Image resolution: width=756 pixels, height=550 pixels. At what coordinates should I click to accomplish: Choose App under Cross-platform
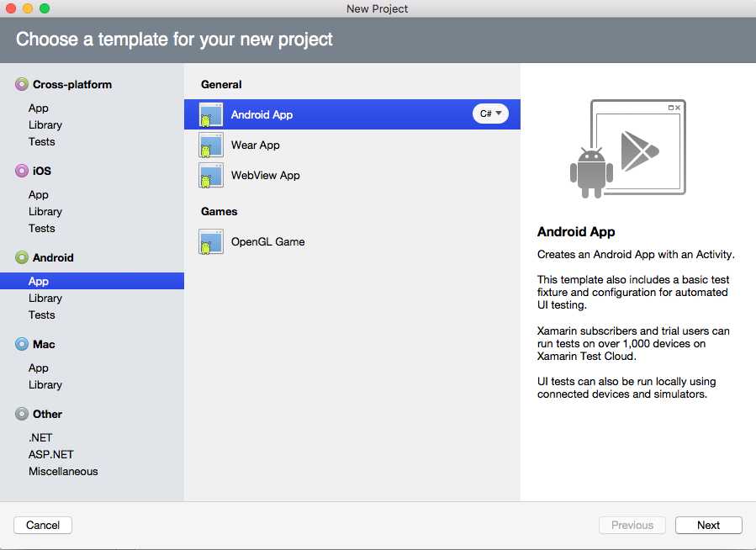coord(39,108)
